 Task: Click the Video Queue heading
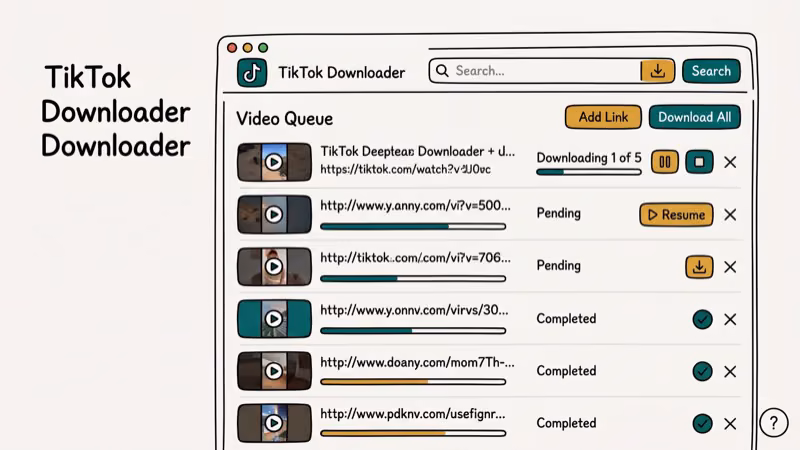[284, 119]
